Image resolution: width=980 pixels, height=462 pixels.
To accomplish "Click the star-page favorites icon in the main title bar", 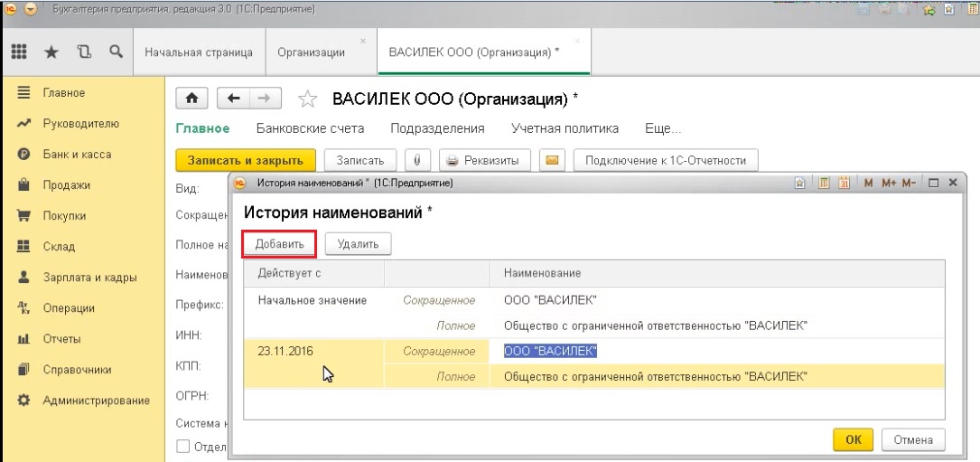I will click(x=948, y=9).
